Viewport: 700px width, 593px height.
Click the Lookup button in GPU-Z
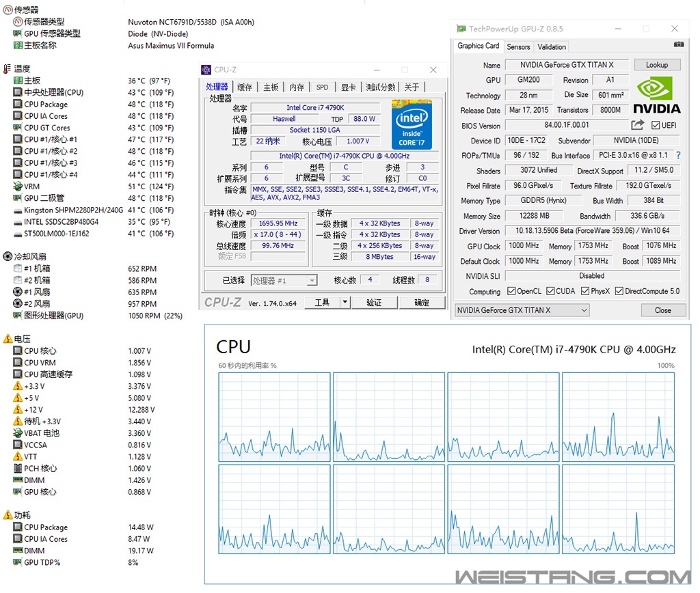click(x=657, y=65)
